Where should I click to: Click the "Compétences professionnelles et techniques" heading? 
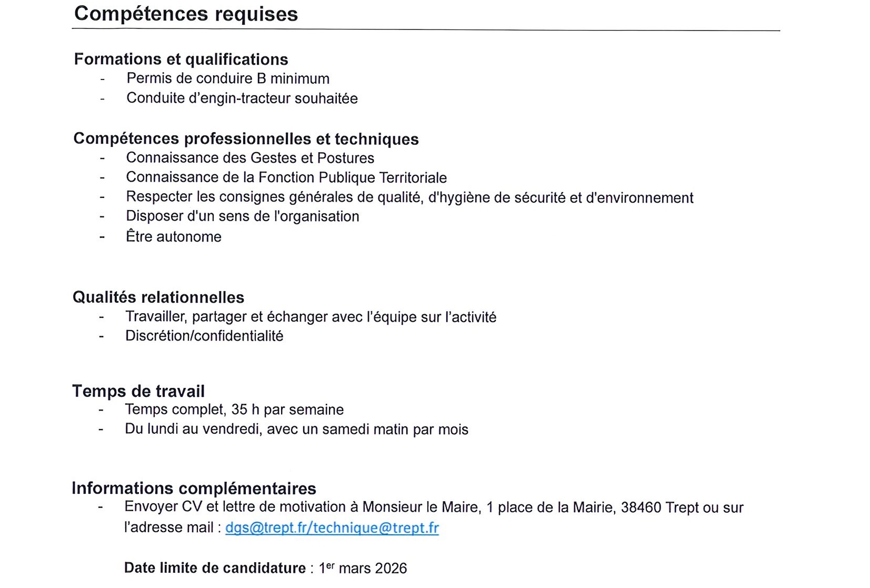pos(246,139)
